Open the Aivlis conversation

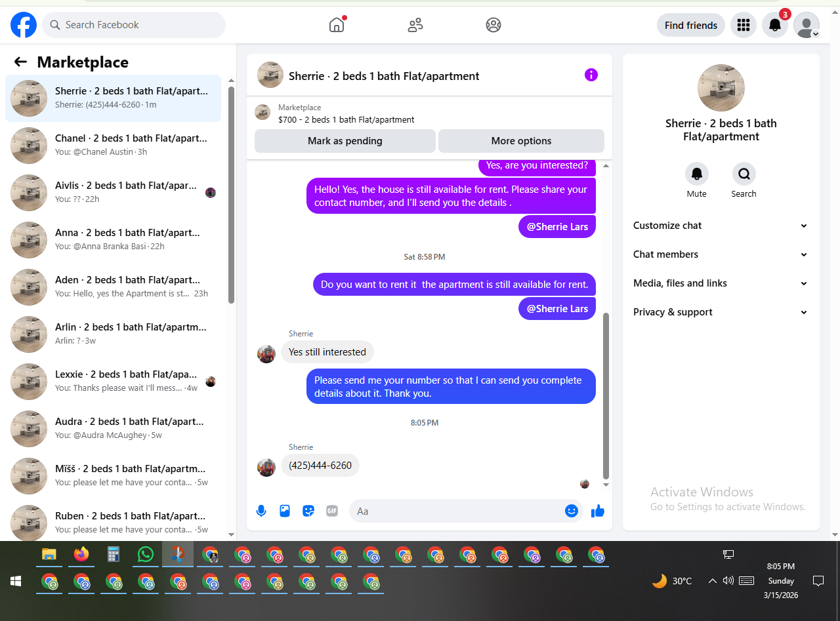click(114, 193)
